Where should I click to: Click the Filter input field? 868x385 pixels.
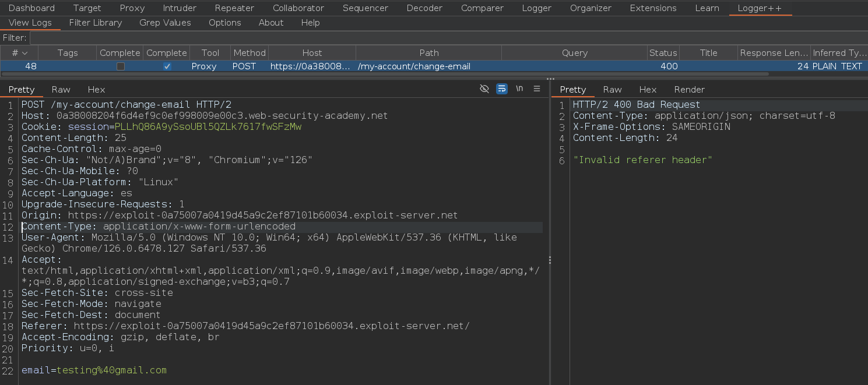(448, 38)
